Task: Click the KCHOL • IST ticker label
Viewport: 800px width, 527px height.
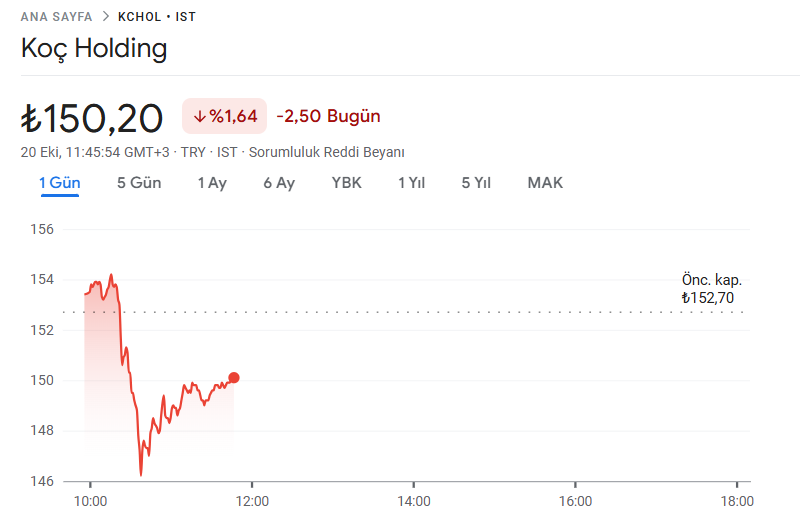Action: pyautogui.click(x=157, y=17)
